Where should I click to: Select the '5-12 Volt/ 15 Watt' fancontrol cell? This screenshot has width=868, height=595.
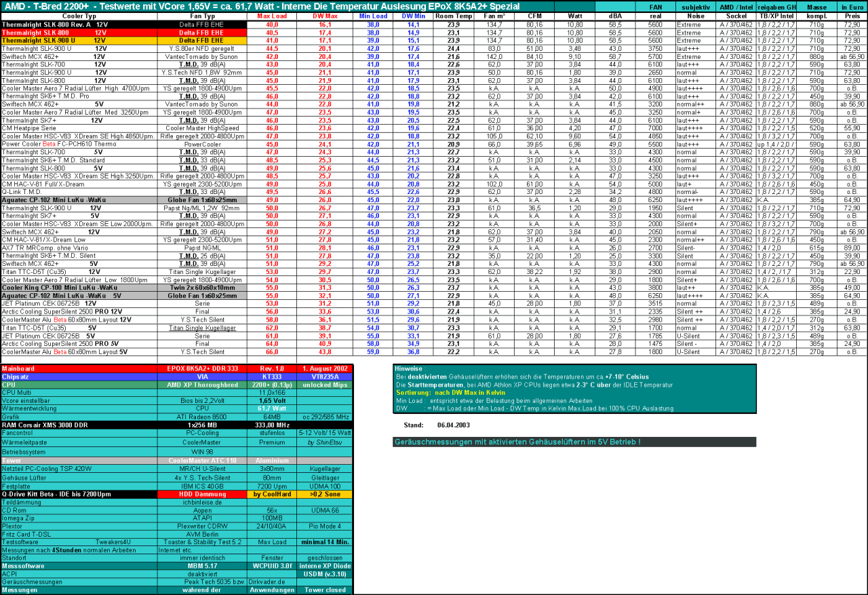click(x=325, y=432)
